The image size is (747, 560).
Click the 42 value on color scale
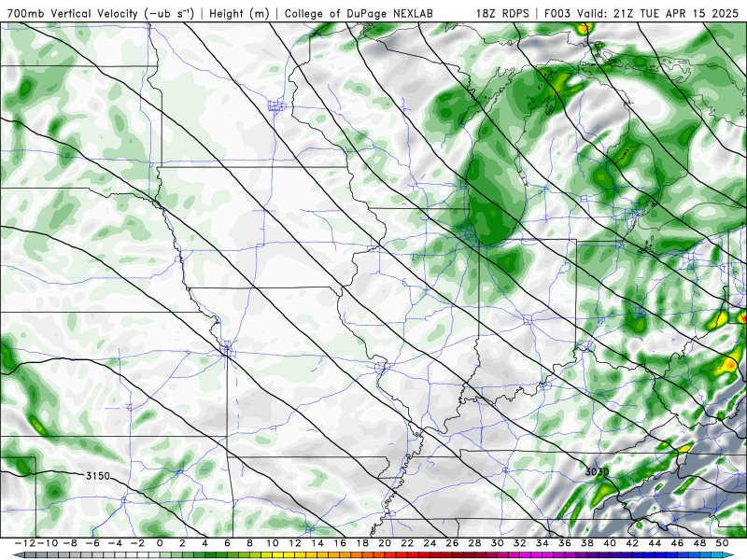click(x=632, y=543)
